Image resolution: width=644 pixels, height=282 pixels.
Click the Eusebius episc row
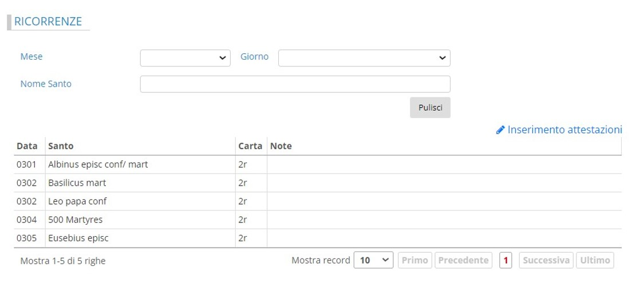tap(78, 238)
